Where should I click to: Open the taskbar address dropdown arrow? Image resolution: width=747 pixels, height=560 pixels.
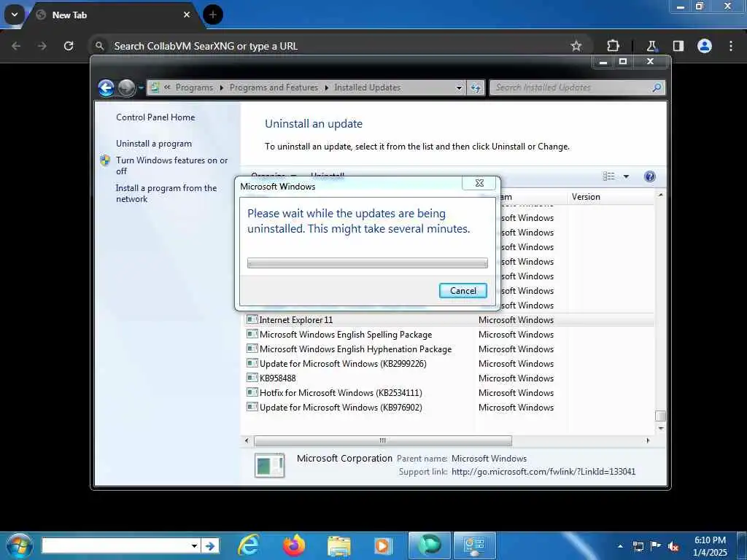pyautogui.click(x=194, y=545)
